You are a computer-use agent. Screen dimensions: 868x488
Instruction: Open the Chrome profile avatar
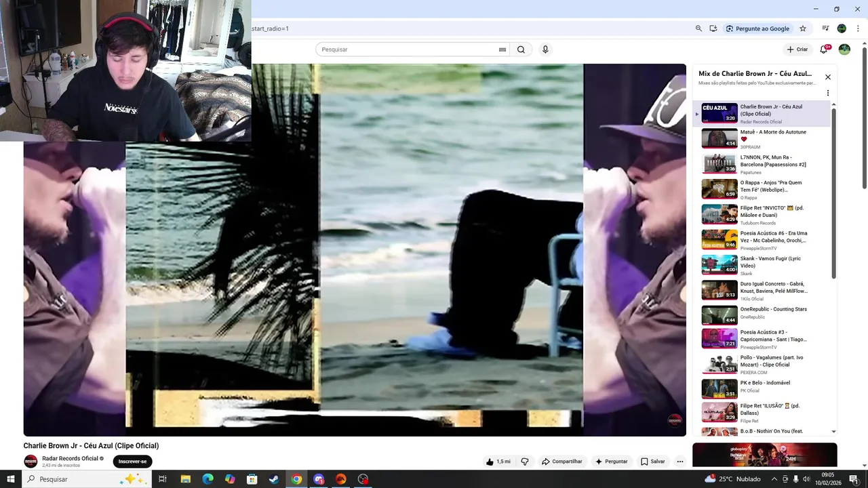[x=842, y=28]
